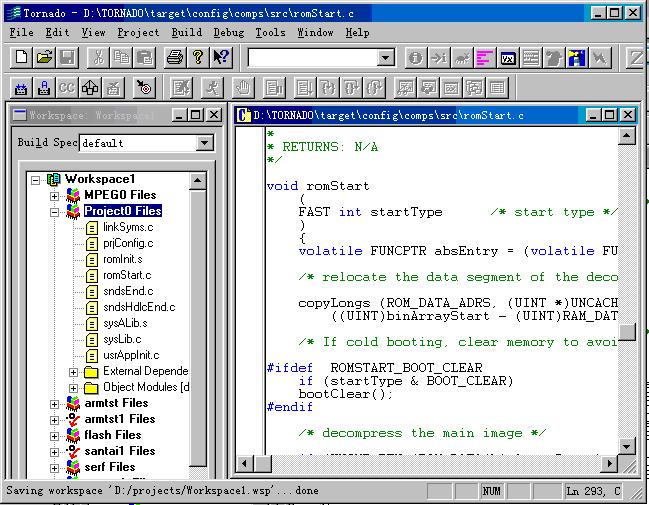The width and height of the screenshot is (649, 505).
Task: Expand the serf Files node
Action: [54, 468]
